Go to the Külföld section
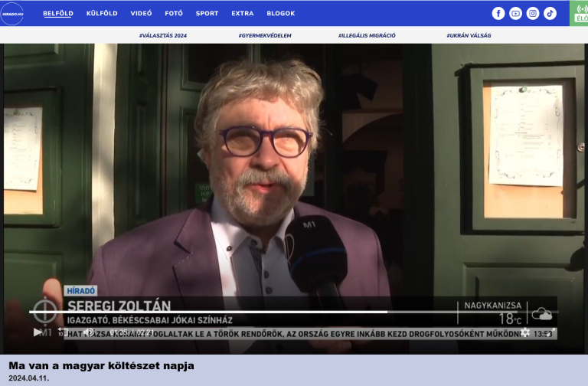The image size is (588, 386). 102,14
